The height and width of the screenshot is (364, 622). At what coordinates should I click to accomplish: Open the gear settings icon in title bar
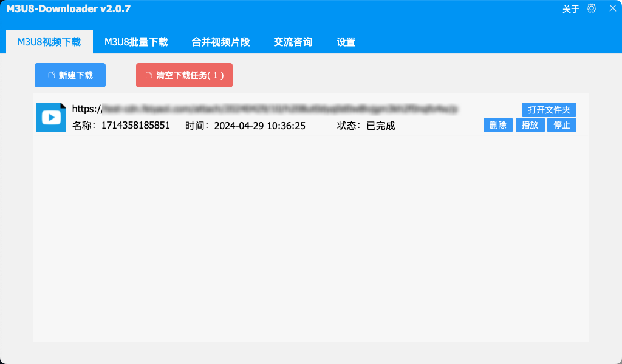pos(592,8)
